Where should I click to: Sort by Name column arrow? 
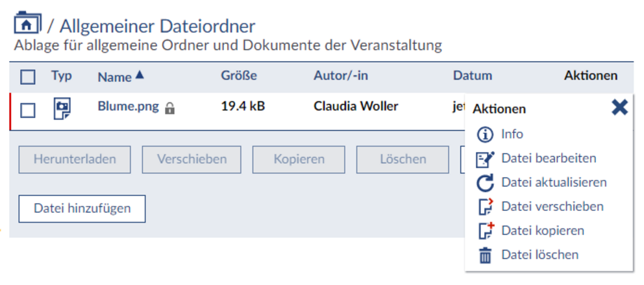point(140,75)
